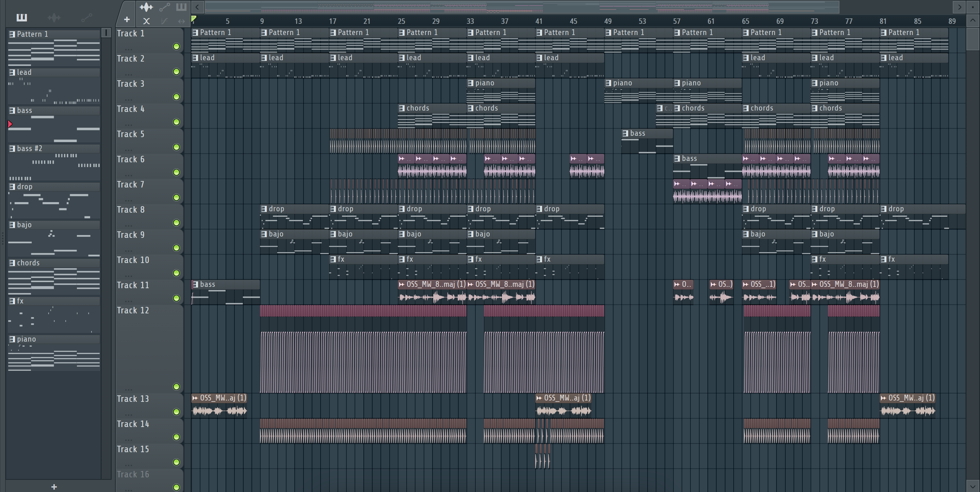
Task: Mute Track 2 using its green LED
Action: click(x=177, y=71)
